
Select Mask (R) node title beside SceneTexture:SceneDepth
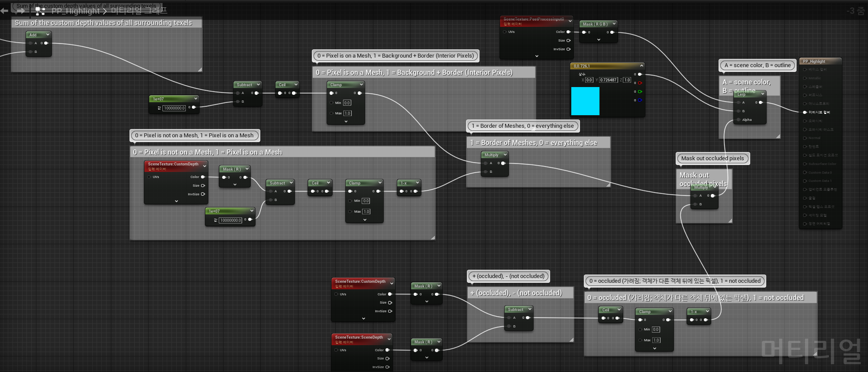[423, 342]
